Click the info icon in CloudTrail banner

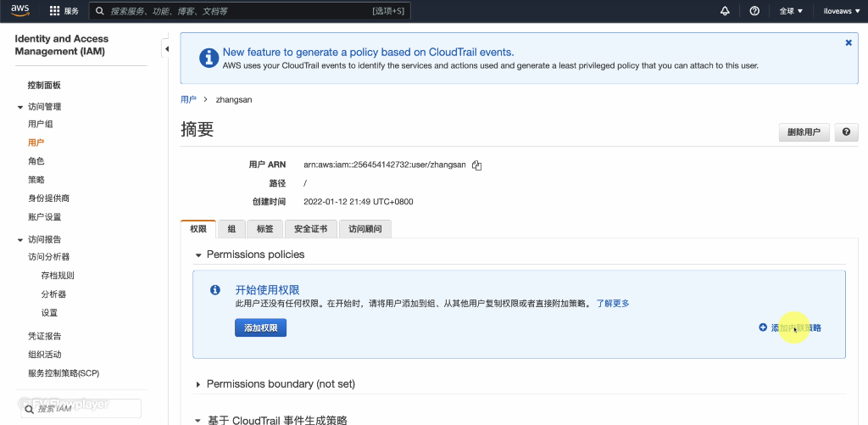point(209,59)
